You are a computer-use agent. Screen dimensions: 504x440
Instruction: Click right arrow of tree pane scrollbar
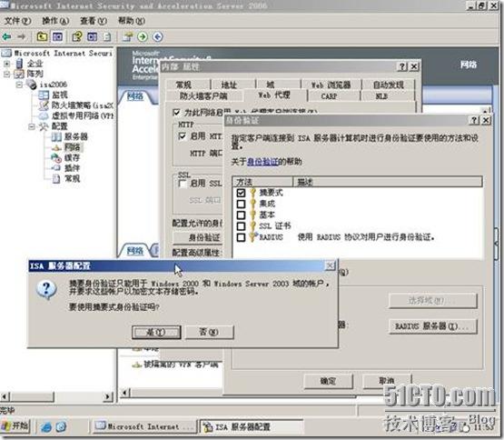tap(108, 396)
